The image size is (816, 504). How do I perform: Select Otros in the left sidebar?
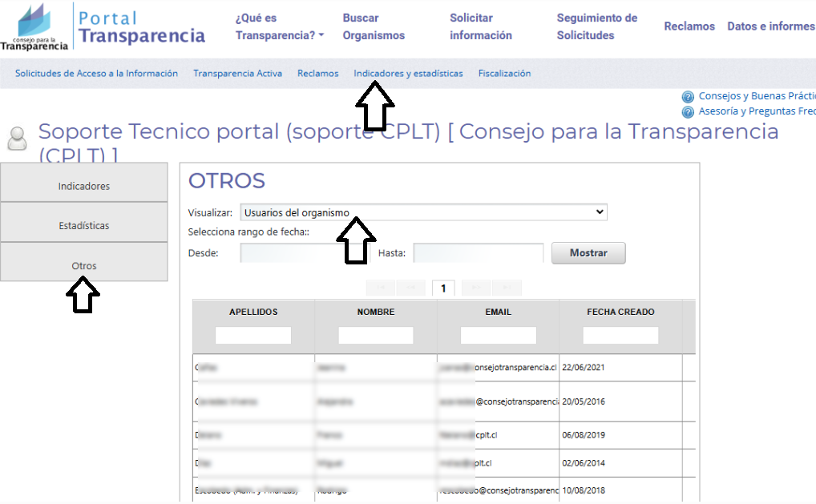pyautogui.click(x=84, y=265)
